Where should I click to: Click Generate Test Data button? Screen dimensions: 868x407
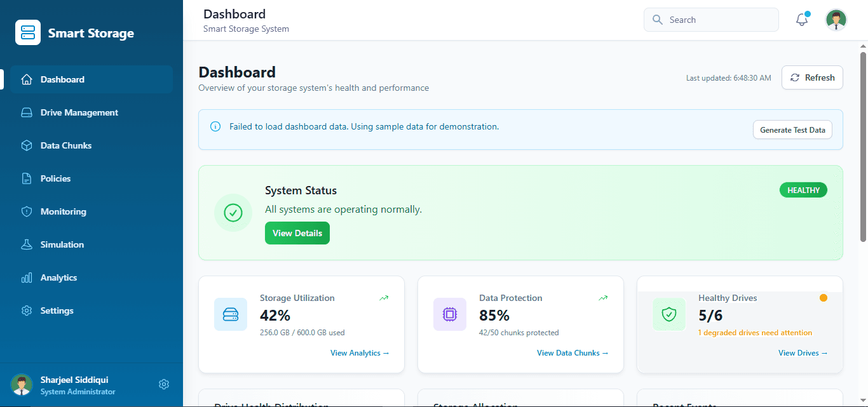(792, 130)
